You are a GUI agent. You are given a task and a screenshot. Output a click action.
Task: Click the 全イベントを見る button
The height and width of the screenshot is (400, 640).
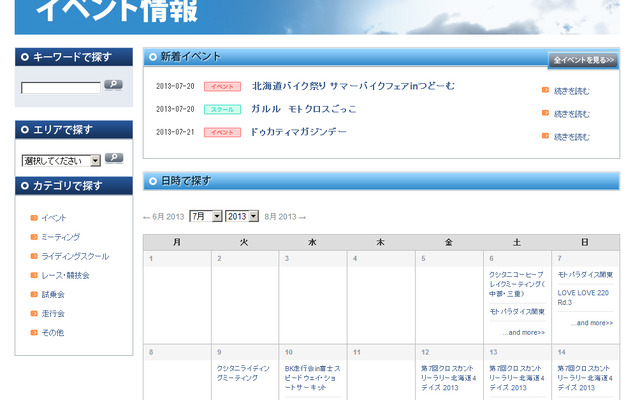583,60
